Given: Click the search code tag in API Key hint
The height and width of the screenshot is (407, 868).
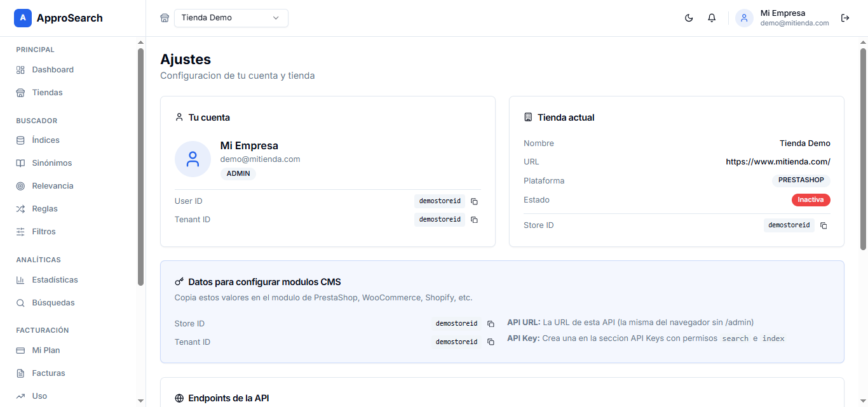Looking at the screenshot, I should point(735,339).
